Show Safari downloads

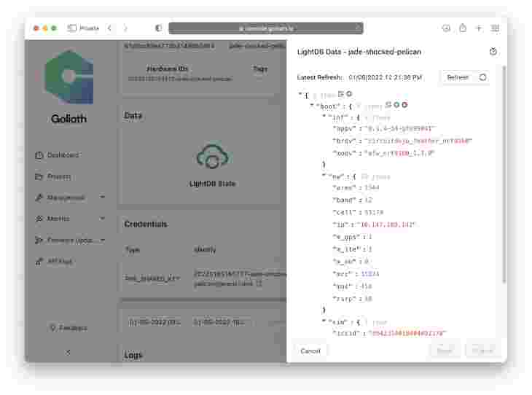446,28
